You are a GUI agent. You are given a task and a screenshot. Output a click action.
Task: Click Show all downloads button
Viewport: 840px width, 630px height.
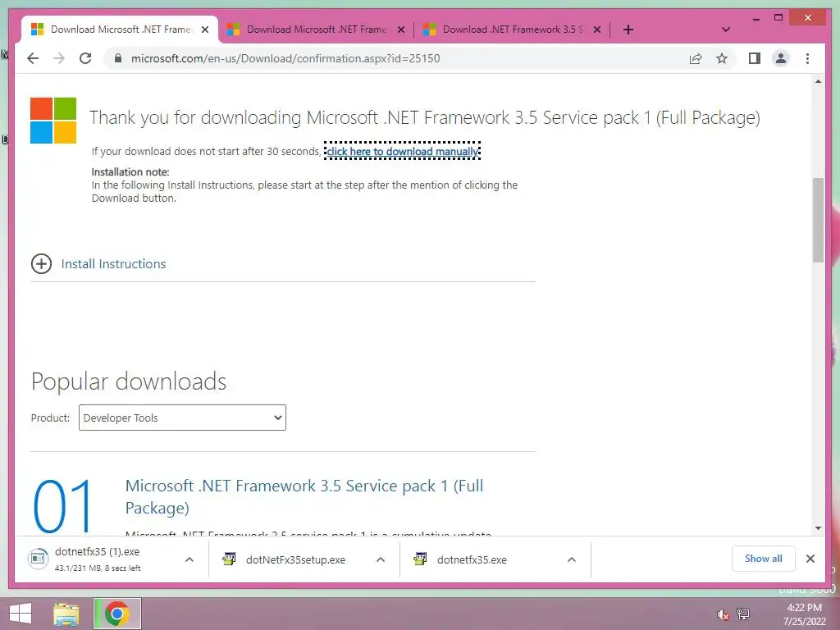coord(764,559)
